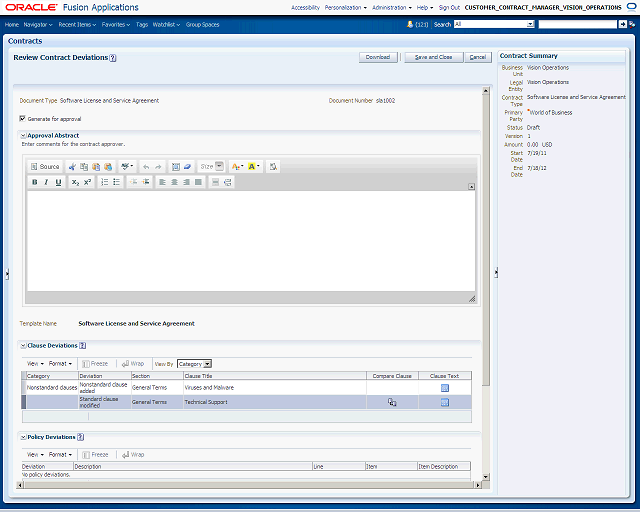
Task: Align text right
Action: pyautogui.click(x=186, y=182)
